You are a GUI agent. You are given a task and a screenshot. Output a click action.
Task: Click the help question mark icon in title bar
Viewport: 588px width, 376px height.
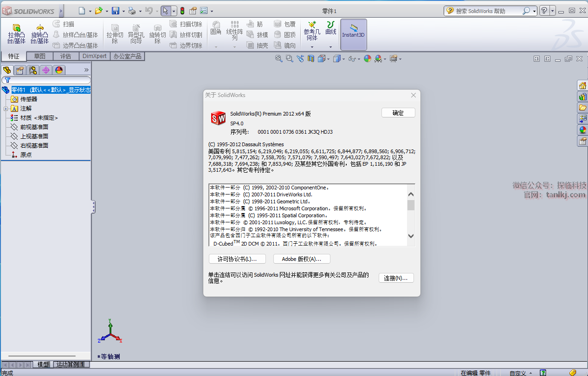pos(545,11)
